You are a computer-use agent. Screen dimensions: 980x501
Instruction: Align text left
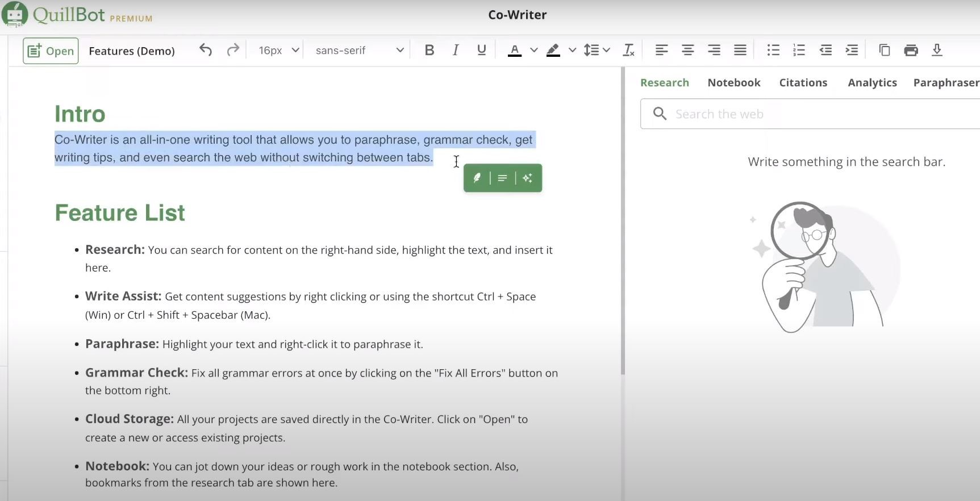pyautogui.click(x=661, y=51)
